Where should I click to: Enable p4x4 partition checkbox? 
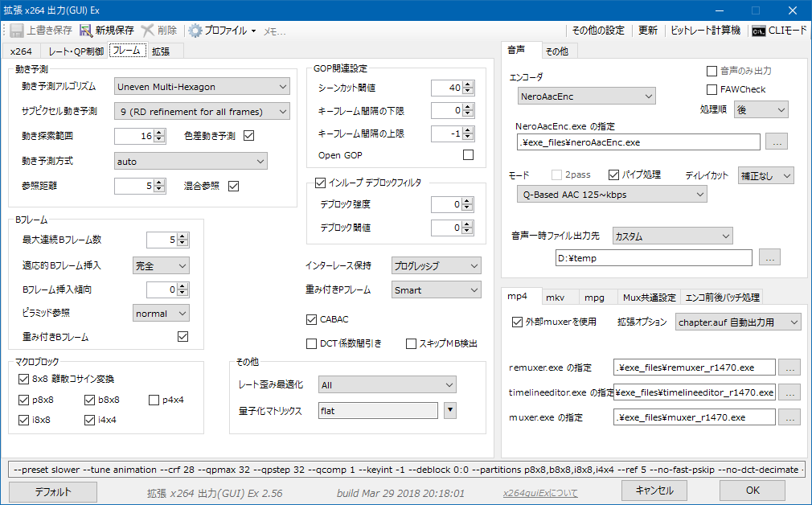point(154,400)
